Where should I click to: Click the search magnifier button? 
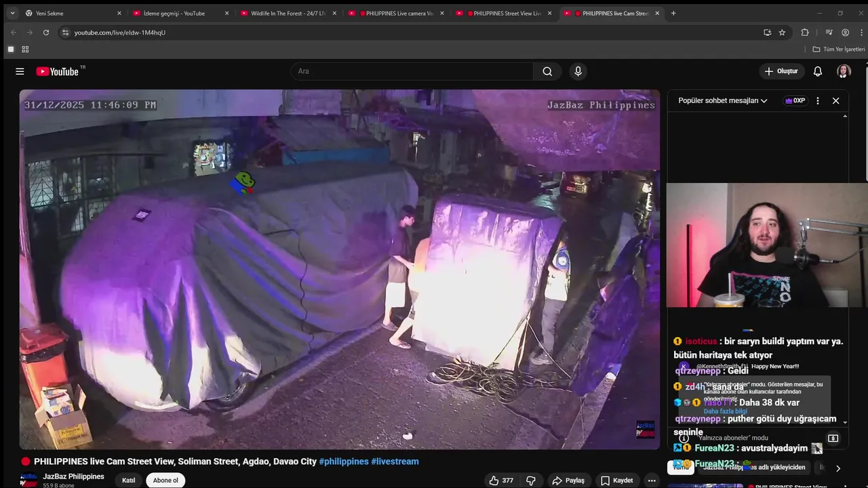tap(547, 71)
